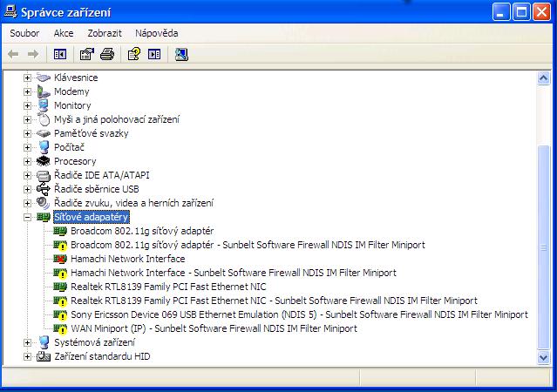Click the WAN Miniport warning adapter icon
Viewport: 557px width, 392px height.
pos(60,328)
